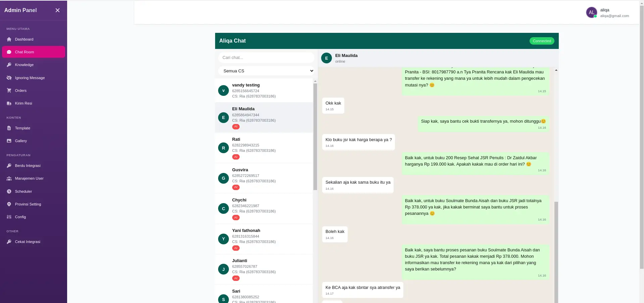This screenshot has width=644, height=303.
Task: Click the green Connected status badge
Action: (541, 41)
